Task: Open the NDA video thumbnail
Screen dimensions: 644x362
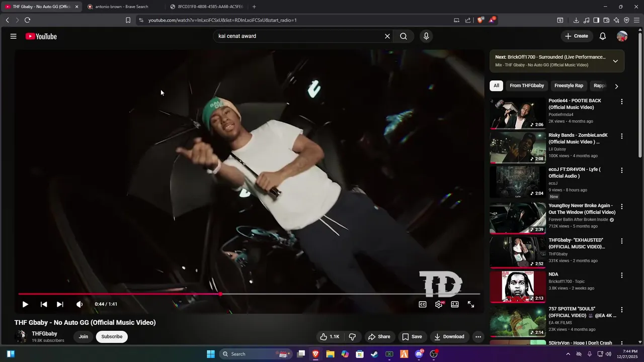Action: point(518,287)
